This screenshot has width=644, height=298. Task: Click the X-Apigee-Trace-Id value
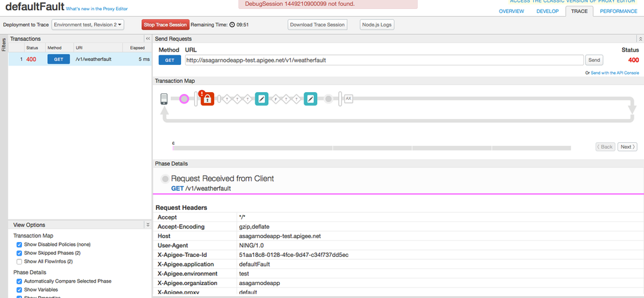294,255
